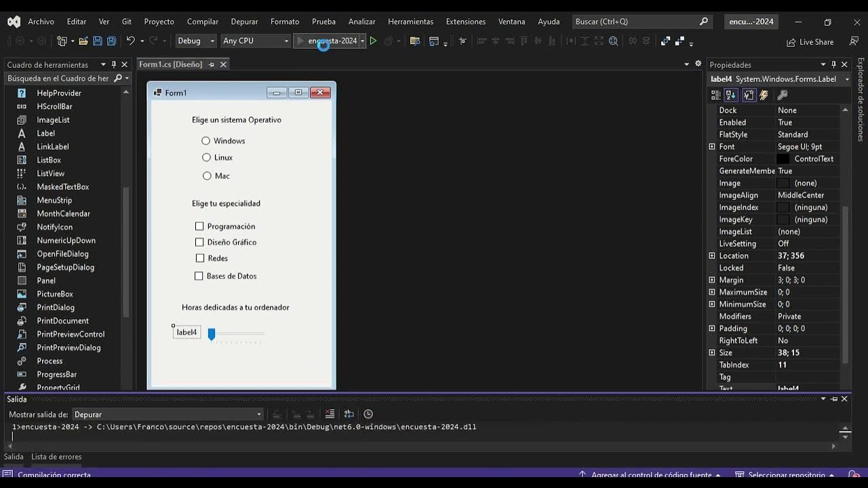Select the NumericUpDown control in toolbox

(66, 241)
